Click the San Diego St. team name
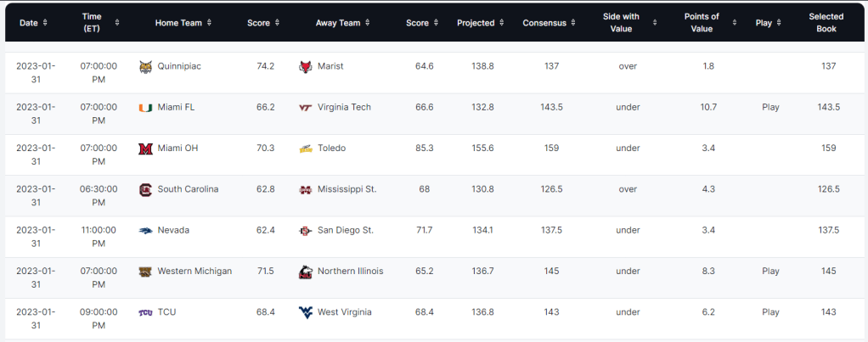This screenshot has width=868, height=342. coord(345,230)
